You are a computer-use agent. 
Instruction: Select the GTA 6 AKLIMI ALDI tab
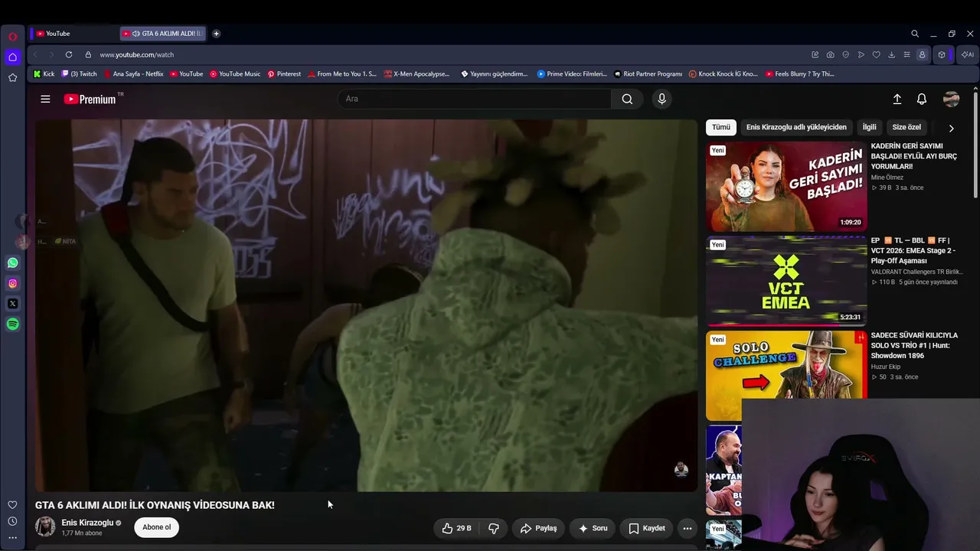pyautogui.click(x=163, y=34)
